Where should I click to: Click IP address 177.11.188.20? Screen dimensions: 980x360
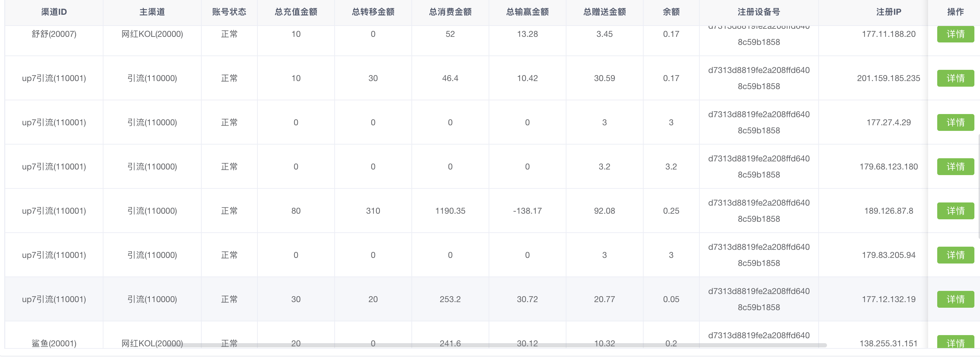pos(889,34)
